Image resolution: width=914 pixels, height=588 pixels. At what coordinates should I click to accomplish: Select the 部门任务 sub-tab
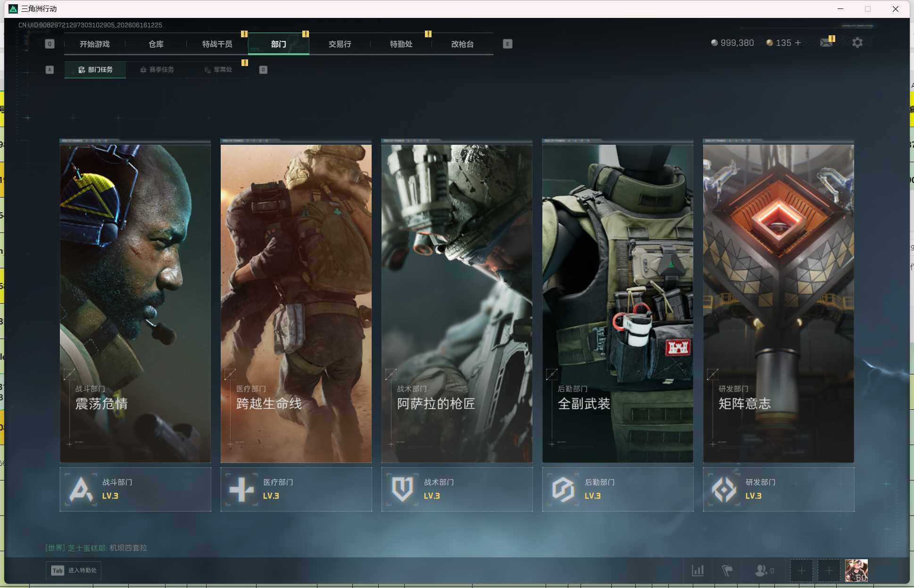(95, 70)
